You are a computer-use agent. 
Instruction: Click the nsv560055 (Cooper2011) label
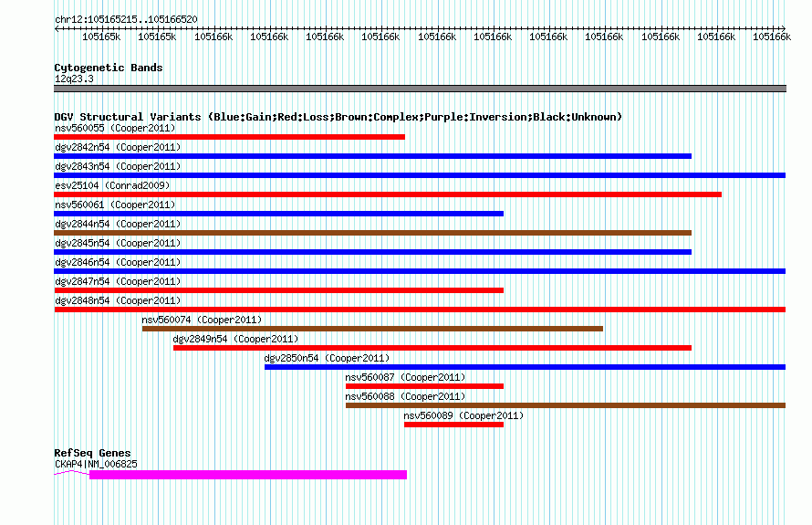pyautogui.click(x=115, y=128)
